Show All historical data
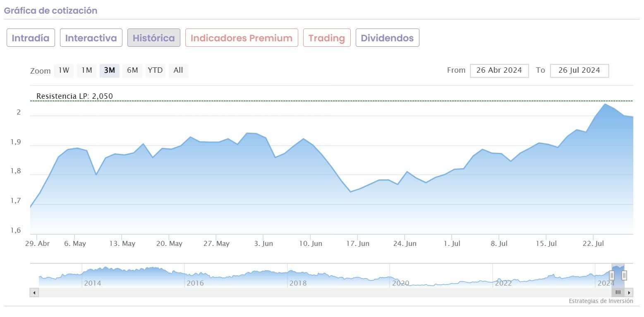644x317 pixels. coord(178,71)
